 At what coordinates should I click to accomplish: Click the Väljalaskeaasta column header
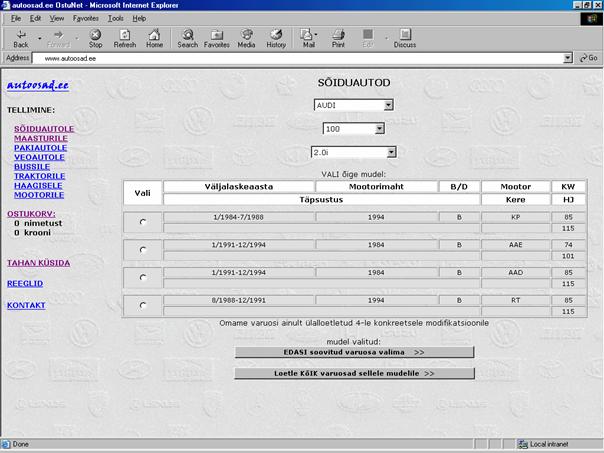click(x=238, y=187)
